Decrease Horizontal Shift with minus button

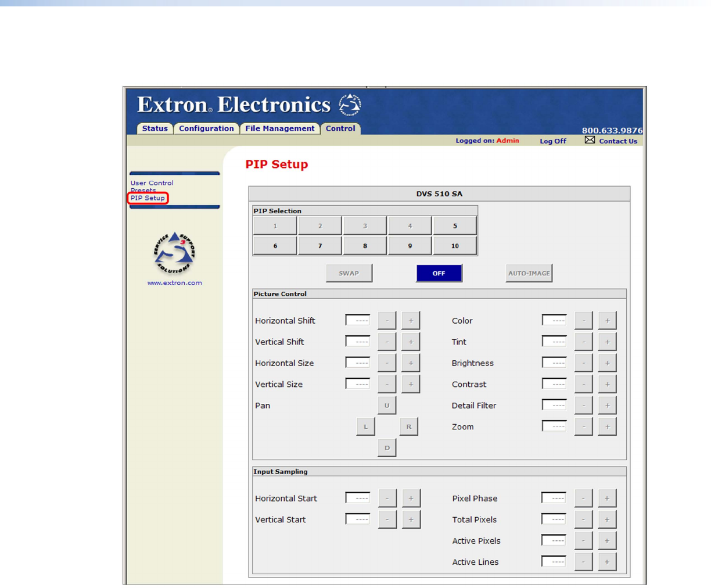(x=387, y=321)
